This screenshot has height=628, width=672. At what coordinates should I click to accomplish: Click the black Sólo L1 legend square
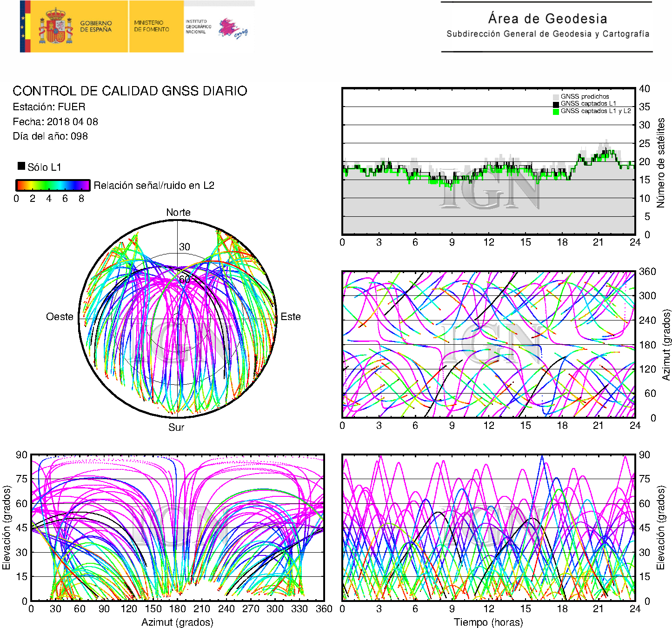point(21,166)
